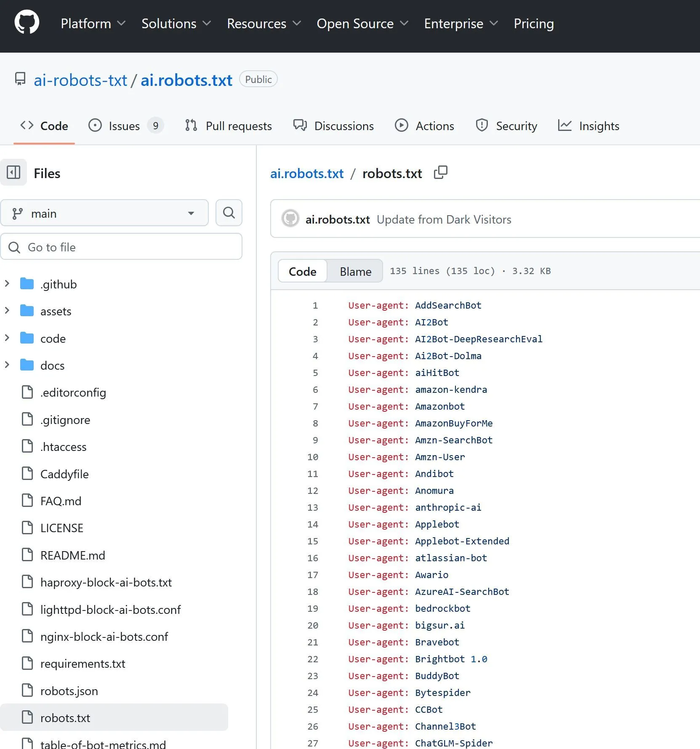Expand the .github folder chevron
The height and width of the screenshot is (749, 700).
click(x=7, y=284)
